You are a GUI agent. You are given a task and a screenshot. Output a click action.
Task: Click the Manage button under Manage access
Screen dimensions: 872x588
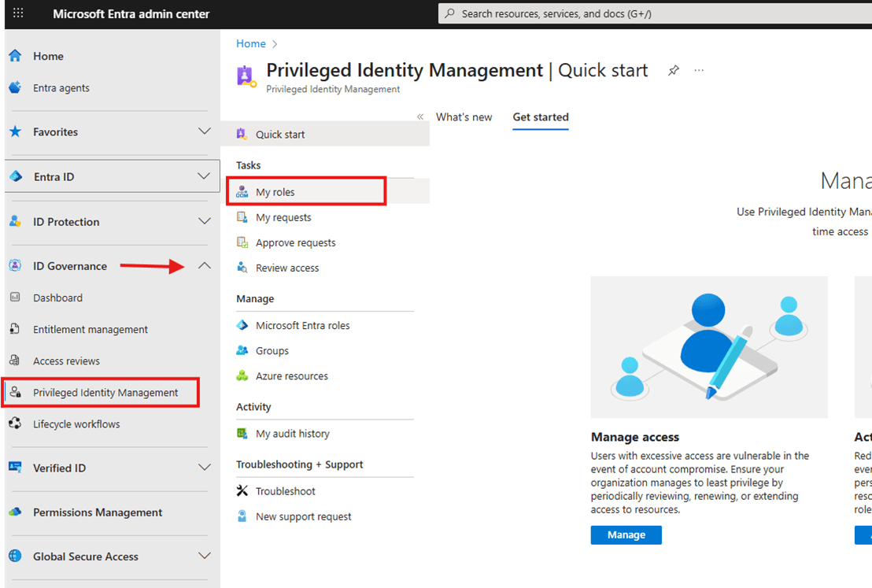click(626, 534)
